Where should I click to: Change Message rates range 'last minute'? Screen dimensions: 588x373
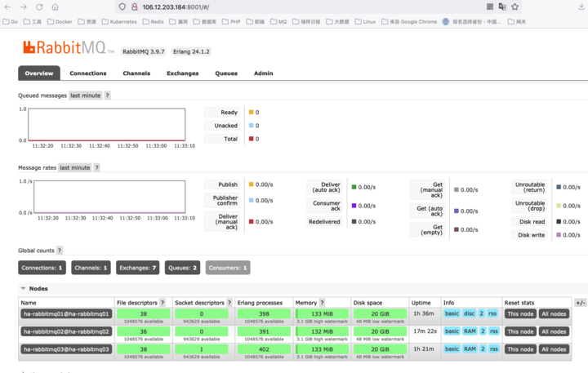coord(75,167)
